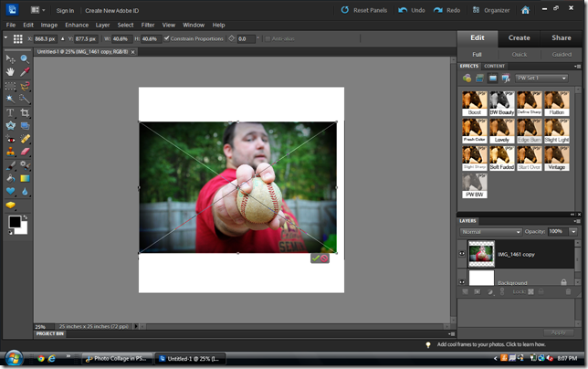
Task: Switch to the Create tab
Action: coord(519,37)
